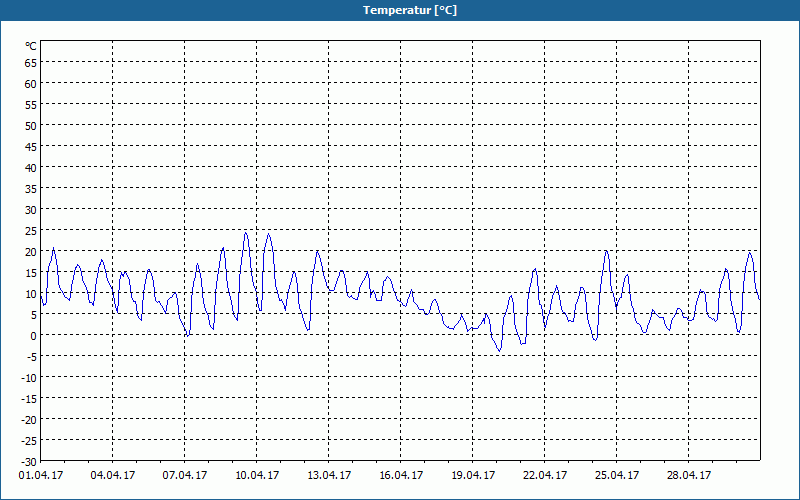The image size is (800, 500).
Task: Click the 07.04.17 date label
Action: 185,475
